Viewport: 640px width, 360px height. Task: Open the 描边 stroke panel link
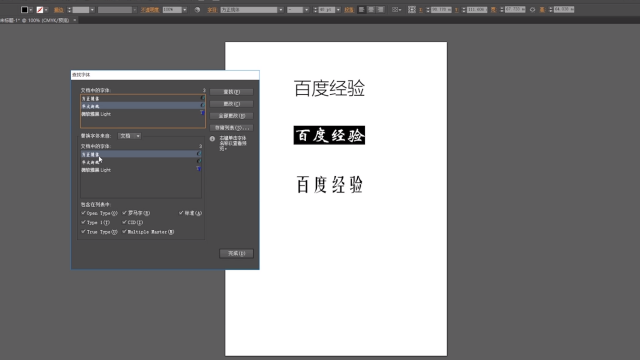[x=59, y=10]
